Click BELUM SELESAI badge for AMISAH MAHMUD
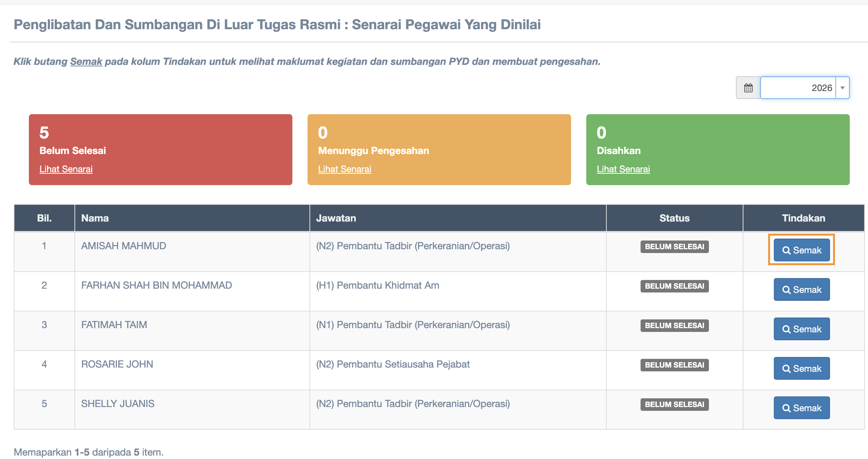This screenshot has width=868, height=459. [x=674, y=247]
